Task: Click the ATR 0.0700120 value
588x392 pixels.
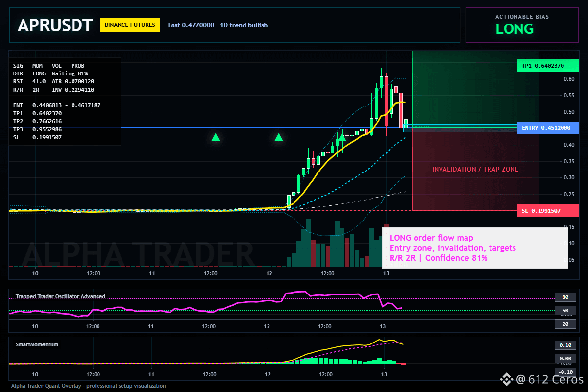Action: tap(73, 81)
